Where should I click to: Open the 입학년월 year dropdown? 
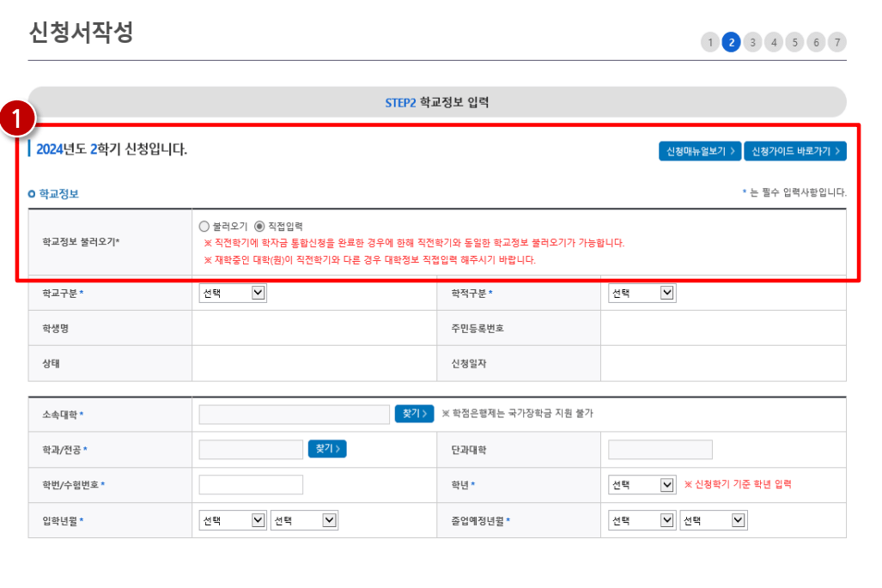click(x=232, y=519)
